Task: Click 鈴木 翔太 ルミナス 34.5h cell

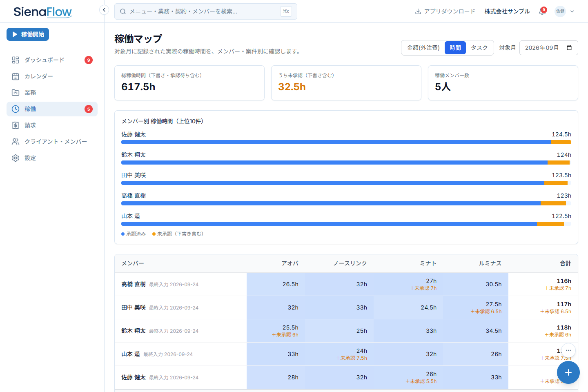Action: tap(476, 331)
